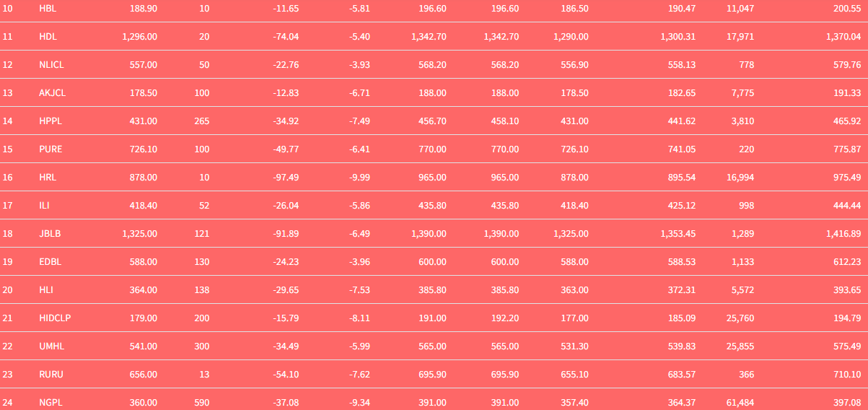Select the HIDCLP symbol in row 21

(55, 318)
